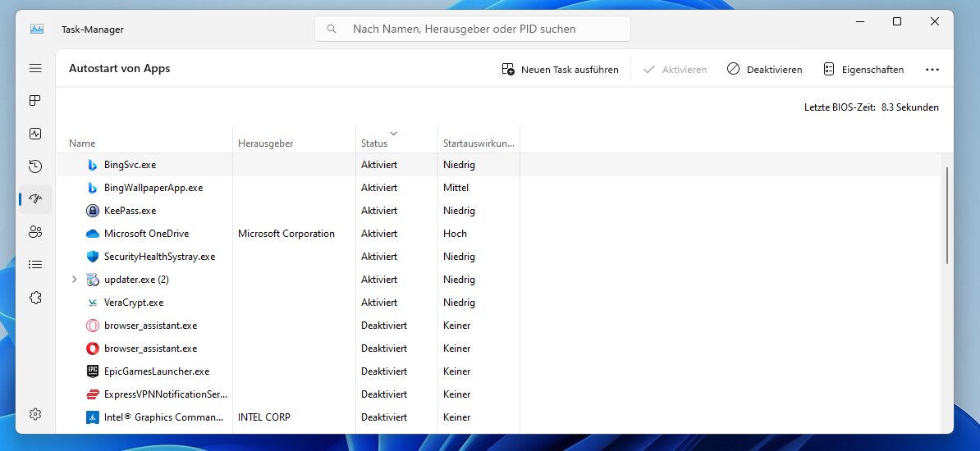
Task: Select the Microsoft OneDrive row
Action: click(147, 234)
